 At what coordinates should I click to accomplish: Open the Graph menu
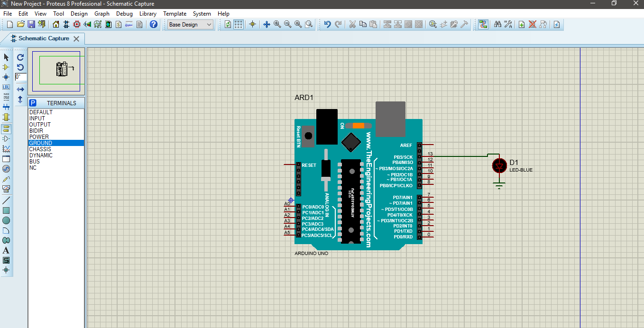click(x=102, y=14)
